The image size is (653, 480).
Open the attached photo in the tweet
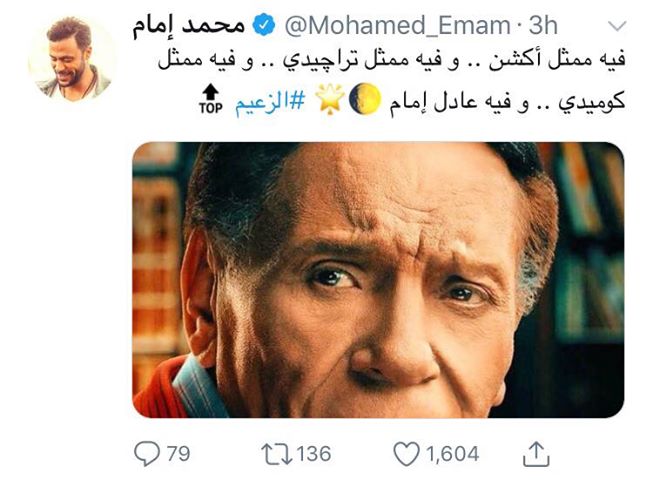tap(378, 280)
